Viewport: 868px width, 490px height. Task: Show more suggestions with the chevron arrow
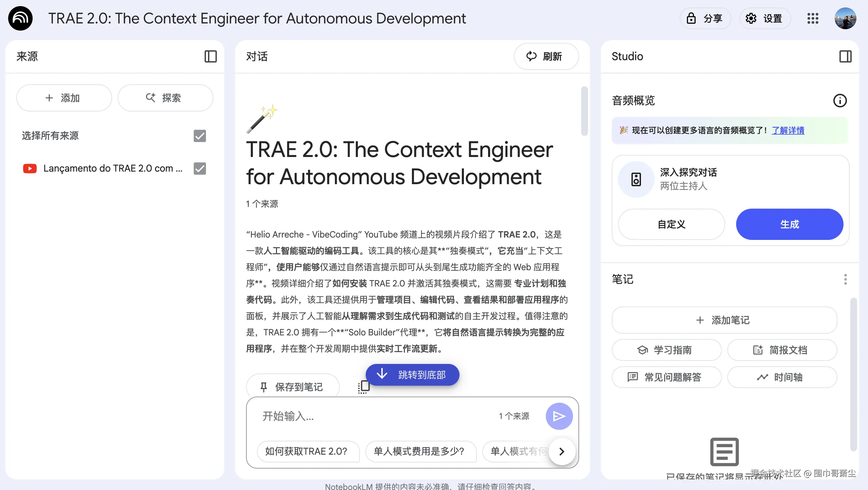click(x=562, y=451)
